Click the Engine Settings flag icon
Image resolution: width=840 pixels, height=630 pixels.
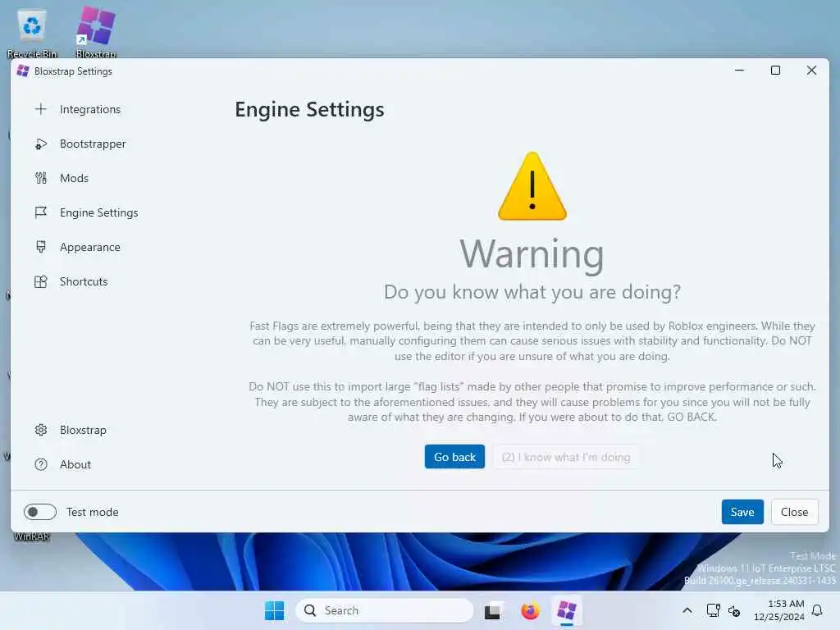click(x=41, y=212)
